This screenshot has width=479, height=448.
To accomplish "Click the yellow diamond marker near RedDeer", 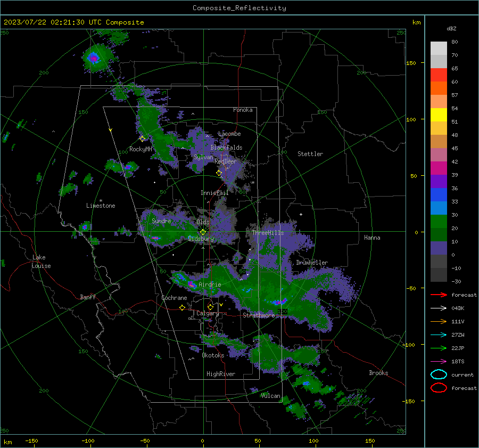I will click(x=219, y=173).
